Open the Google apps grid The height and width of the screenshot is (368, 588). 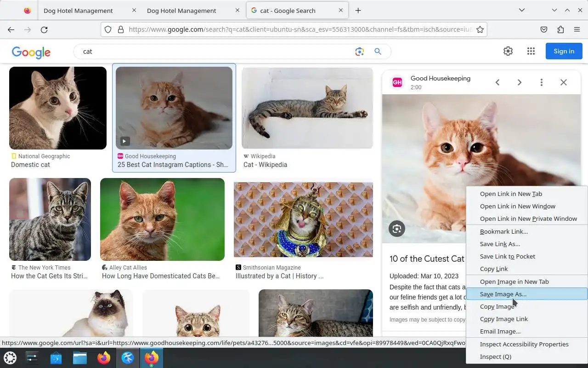[x=531, y=51]
